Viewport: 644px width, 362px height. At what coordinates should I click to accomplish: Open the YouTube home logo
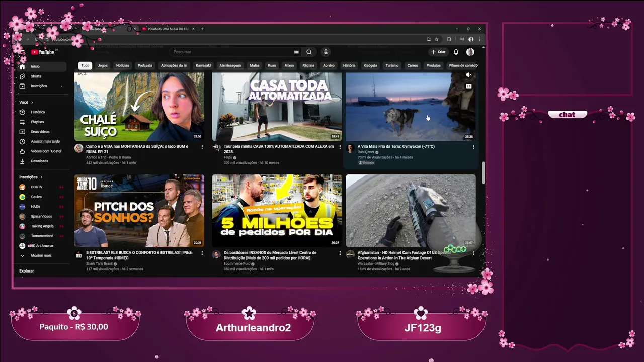[x=42, y=52]
